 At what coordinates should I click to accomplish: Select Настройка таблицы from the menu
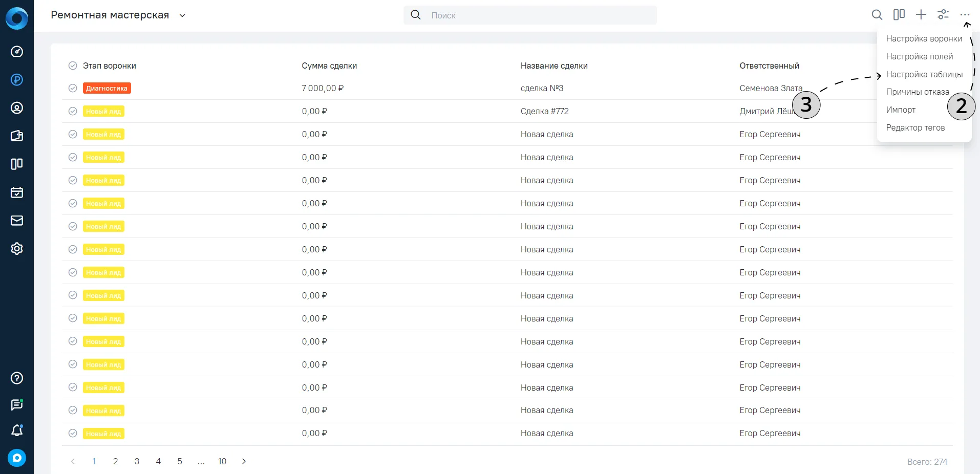pyautogui.click(x=924, y=74)
